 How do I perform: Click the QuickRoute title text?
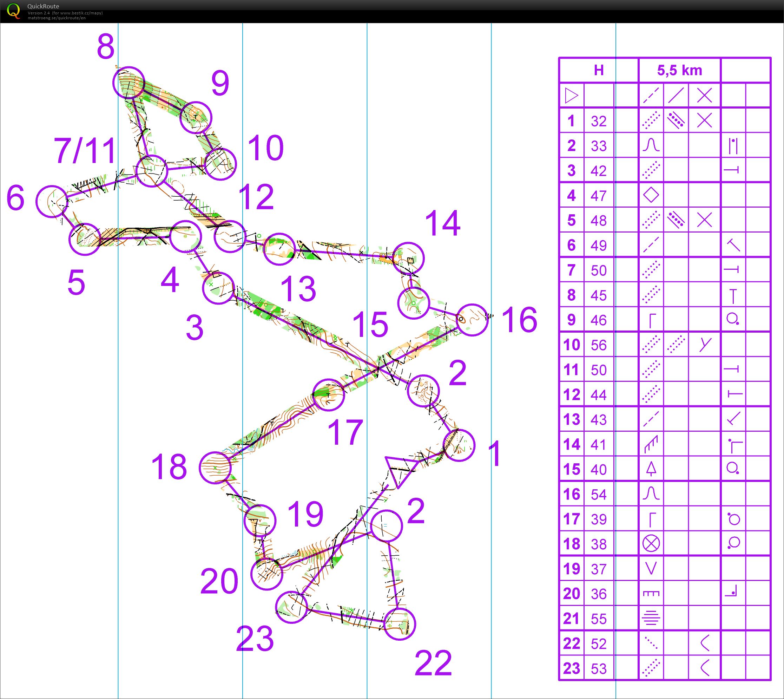point(43,7)
